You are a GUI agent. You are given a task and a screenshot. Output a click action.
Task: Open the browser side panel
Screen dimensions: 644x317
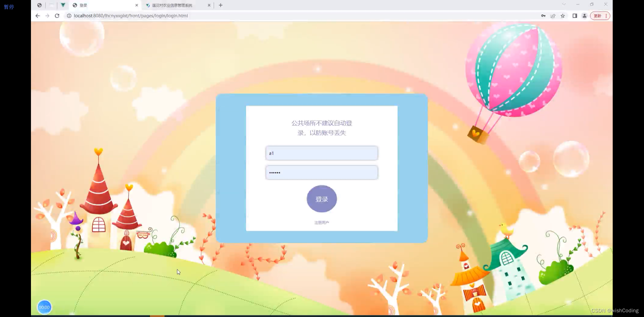[x=575, y=16]
